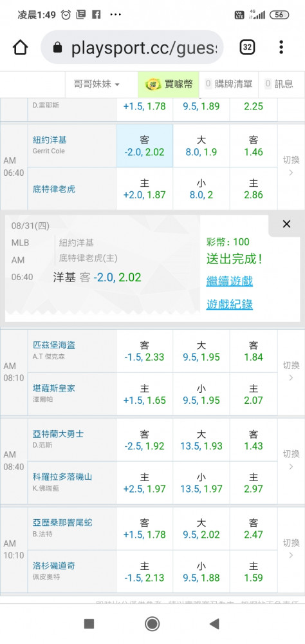This screenshot has height=644, width=305.
Task: Open the browser tab switcher showing 32
Action: click(x=247, y=48)
